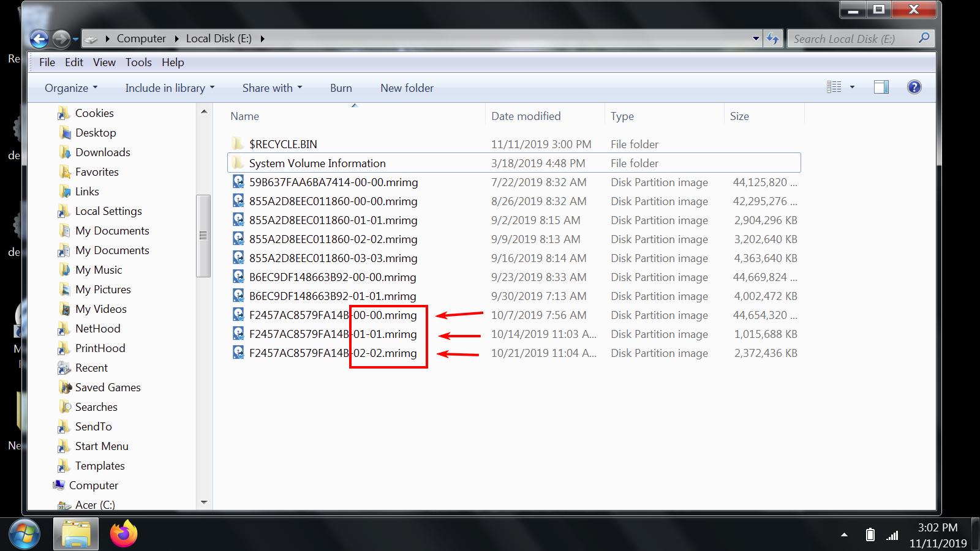Viewport: 980px width, 551px height.
Task: Expand the Organize dropdown menu
Action: coord(70,88)
